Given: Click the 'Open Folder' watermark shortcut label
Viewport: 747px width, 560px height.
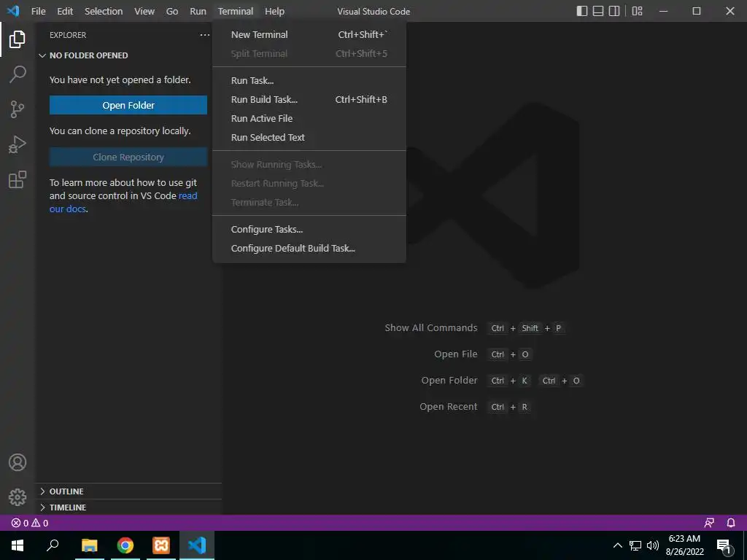Looking at the screenshot, I should [x=449, y=381].
